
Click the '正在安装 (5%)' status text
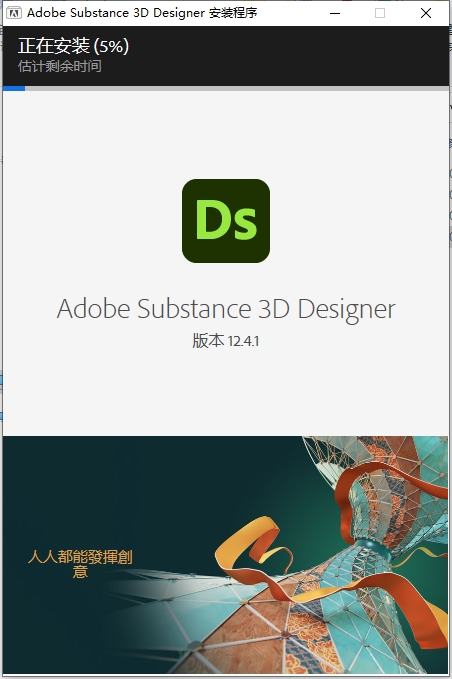(74, 46)
